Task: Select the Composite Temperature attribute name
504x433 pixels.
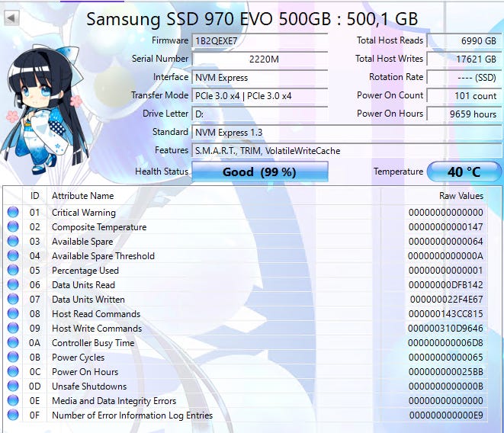Action: [x=99, y=227]
